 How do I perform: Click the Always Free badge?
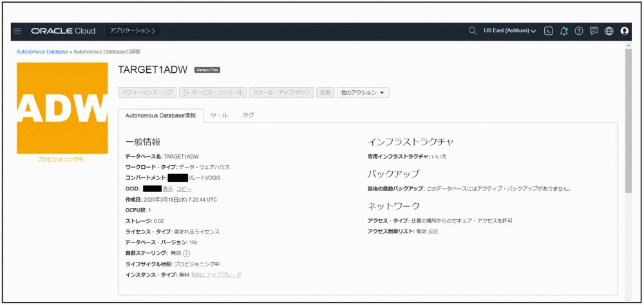coord(207,70)
